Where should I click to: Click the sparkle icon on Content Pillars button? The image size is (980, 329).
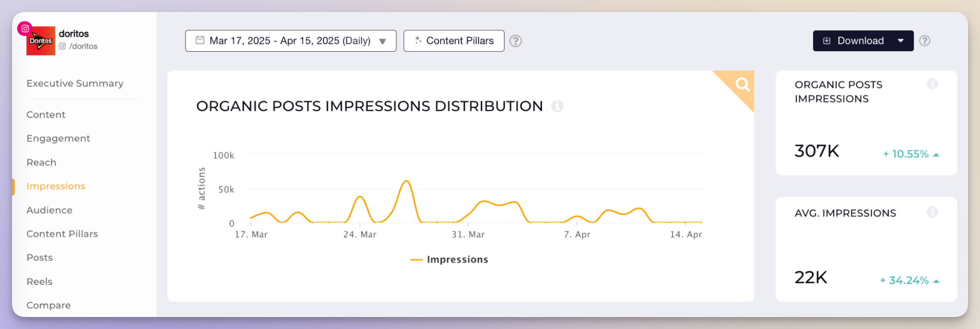coord(418,40)
